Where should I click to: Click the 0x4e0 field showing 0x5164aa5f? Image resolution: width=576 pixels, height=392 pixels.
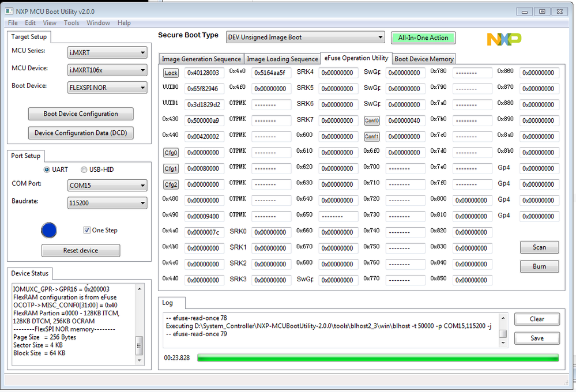(x=271, y=73)
